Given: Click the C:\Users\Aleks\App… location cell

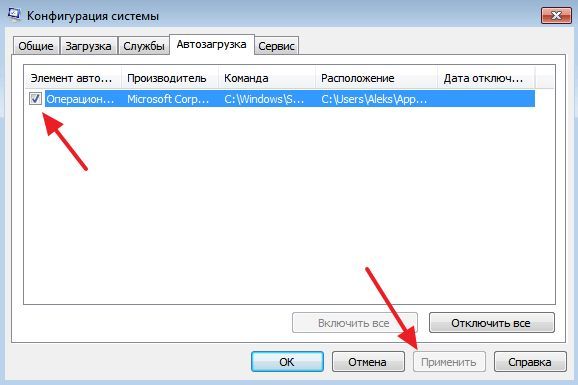Looking at the screenshot, I should tap(374, 99).
